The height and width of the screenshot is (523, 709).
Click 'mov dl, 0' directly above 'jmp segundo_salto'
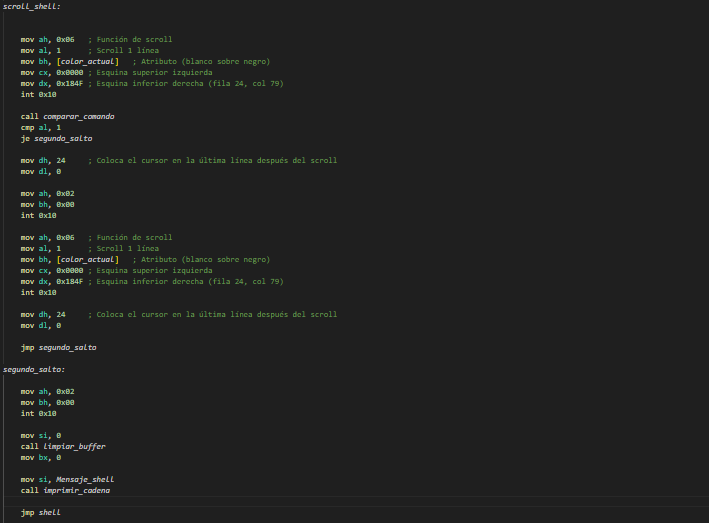(41, 325)
